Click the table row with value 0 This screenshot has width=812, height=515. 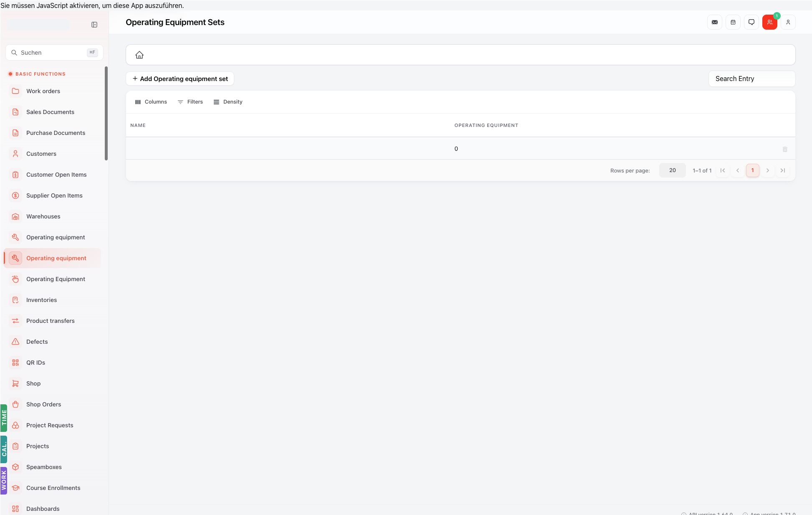pyautogui.click(x=460, y=149)
